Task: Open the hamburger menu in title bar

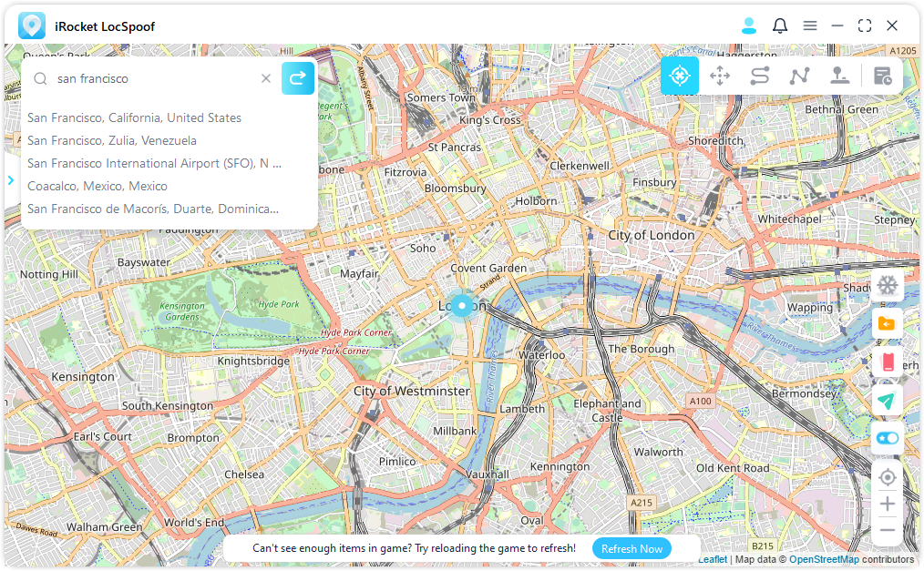Action: 809,26
